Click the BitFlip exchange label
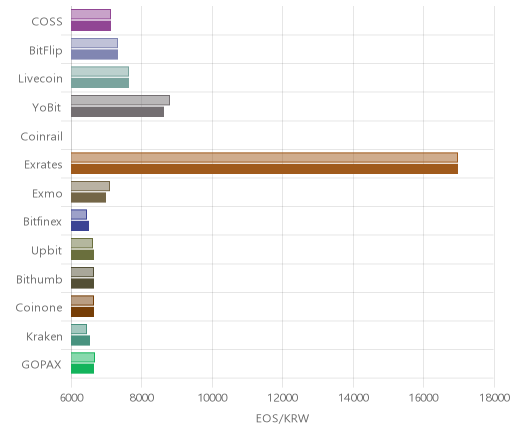Screen dimensions: 512x436 46,51
